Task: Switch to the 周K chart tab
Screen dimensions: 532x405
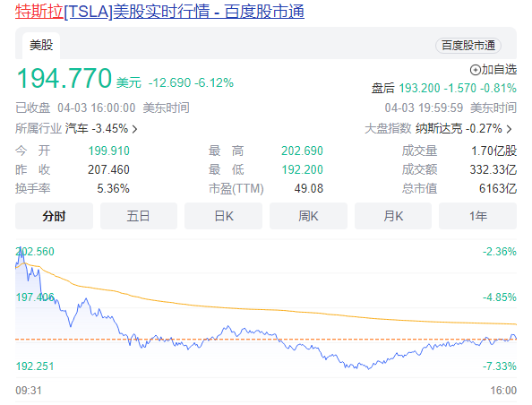Action: point(308,216)
